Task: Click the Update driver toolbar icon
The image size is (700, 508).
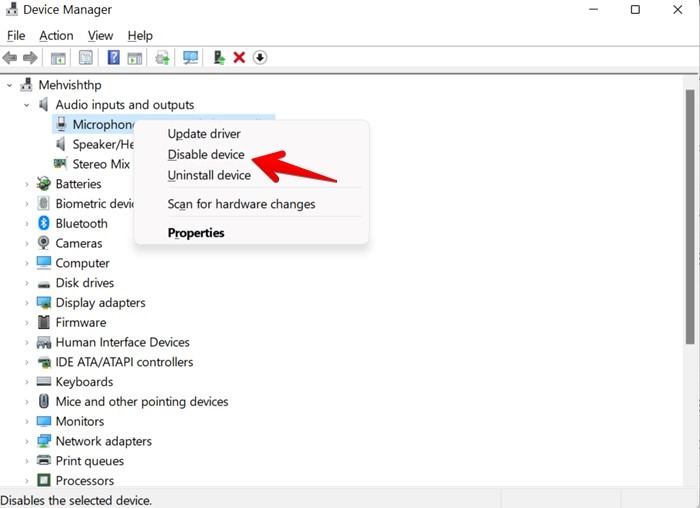Action: 219,58
